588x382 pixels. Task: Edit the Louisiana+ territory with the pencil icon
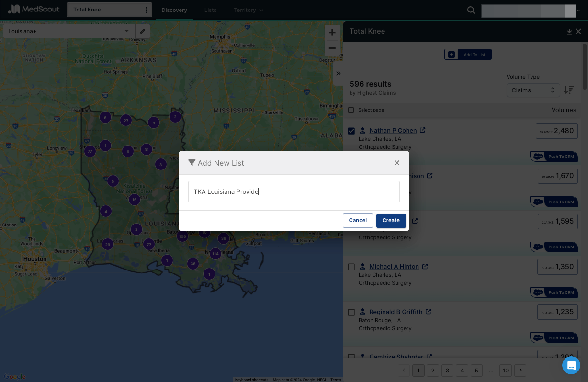(x=142, y=31)
